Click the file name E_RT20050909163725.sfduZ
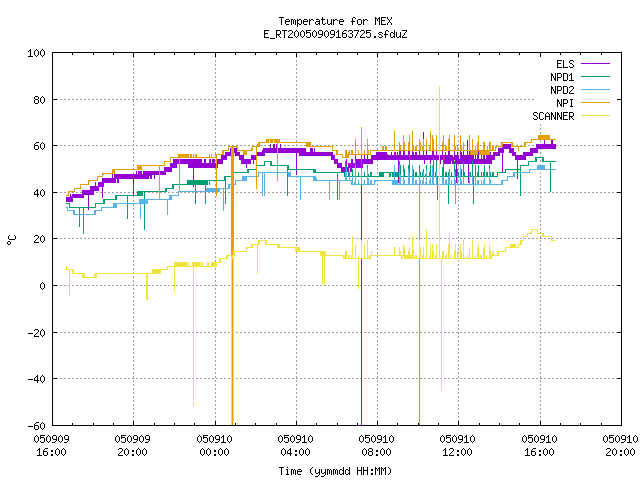 (x=335, y=34)
